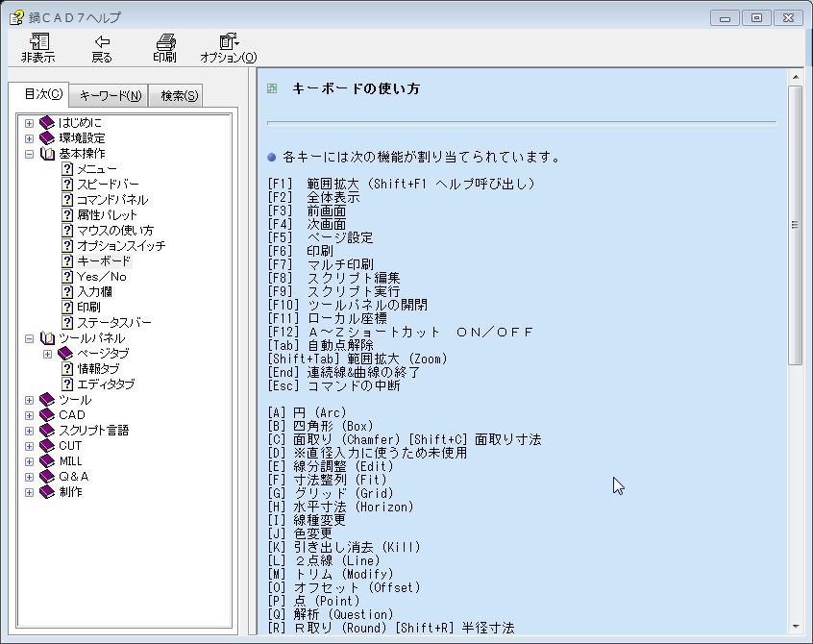Click the メニュー topic page icon

(x=67, y=169)
